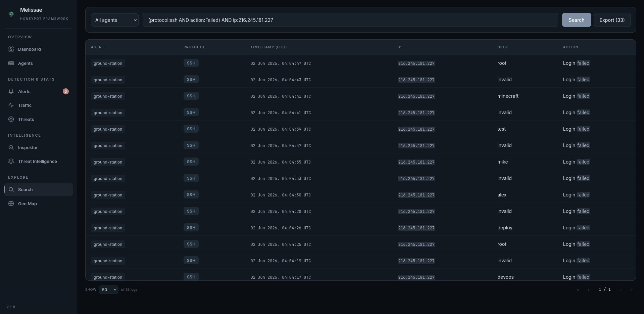Click ground-station tag in devops row
The image size is (644, 314).
coord(108,277)
